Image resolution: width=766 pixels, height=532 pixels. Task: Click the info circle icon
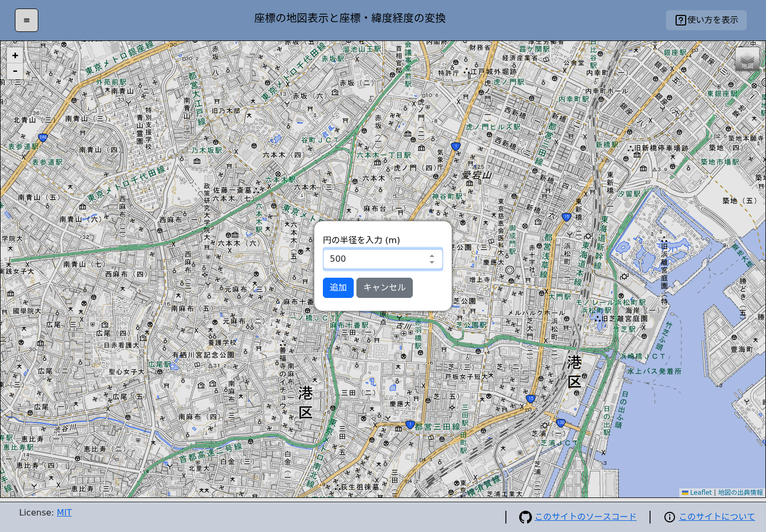[x=670, y=517]
